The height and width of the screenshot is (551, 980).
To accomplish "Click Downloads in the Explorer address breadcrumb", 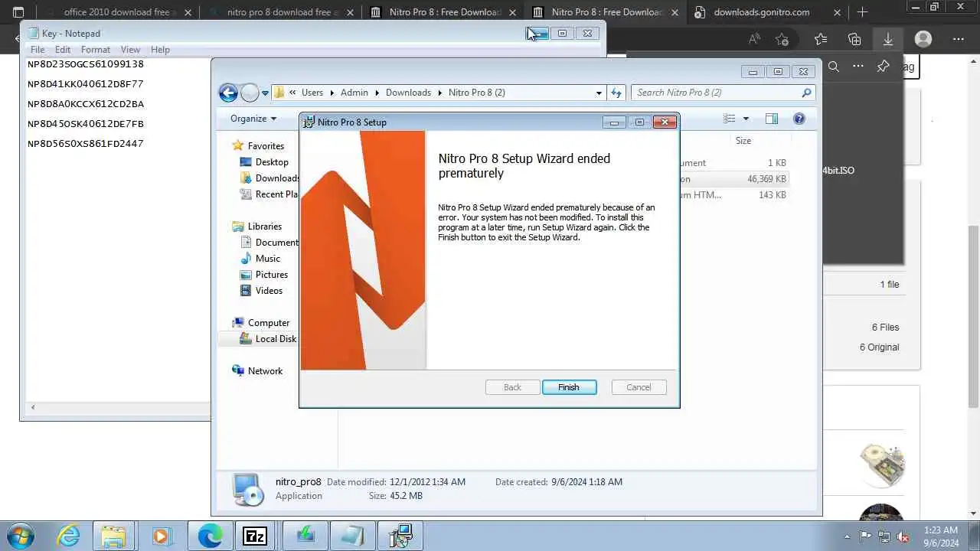I will pyautogui.click(x=408, y=93).
